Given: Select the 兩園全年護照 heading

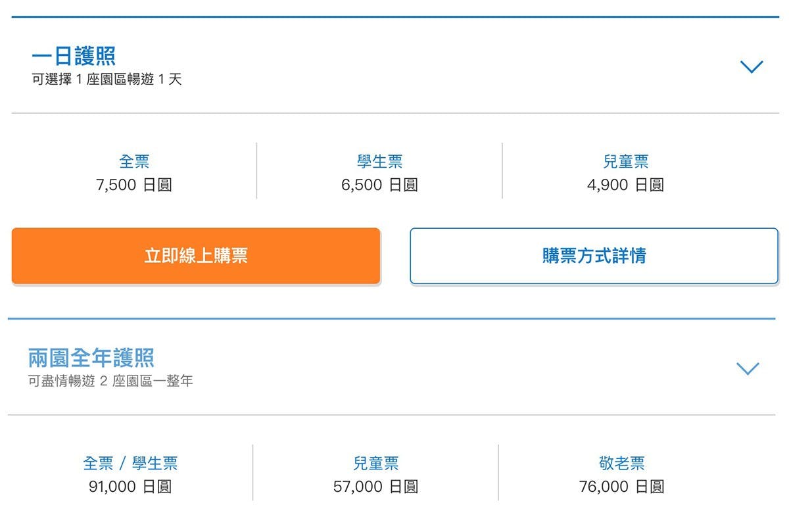Looking at the screenshot, I should tap(91, 358).
